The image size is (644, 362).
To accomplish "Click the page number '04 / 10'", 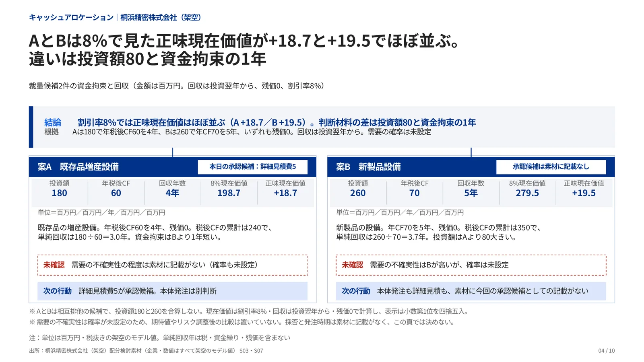I will click(607, 351).
